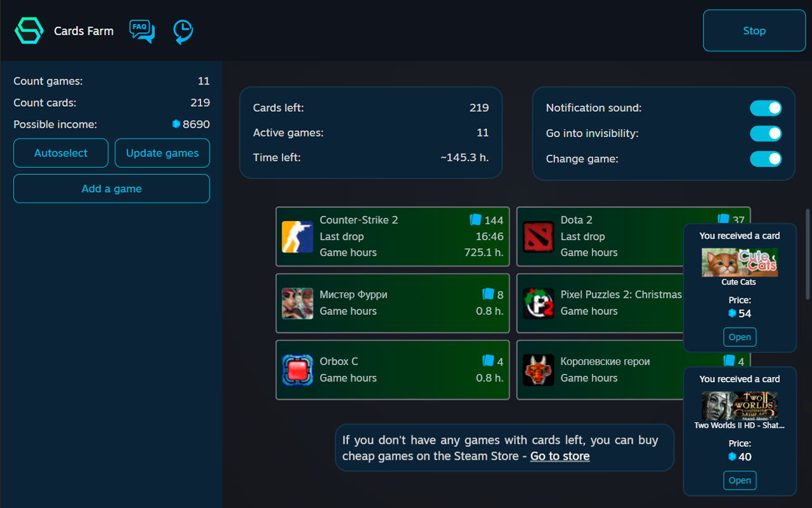This screenshot has width=812, height=508.
Task: Click the Autoselect button
Action: point(61,153)
